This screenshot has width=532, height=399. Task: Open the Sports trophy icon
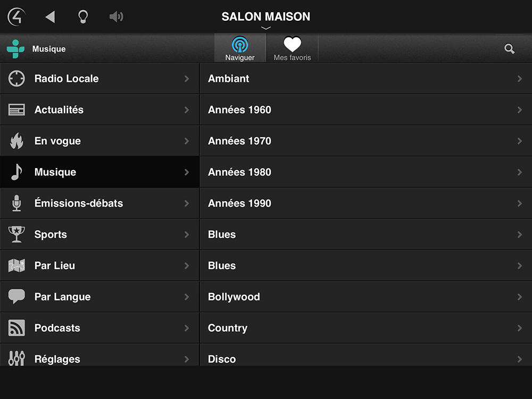point(16,235)
